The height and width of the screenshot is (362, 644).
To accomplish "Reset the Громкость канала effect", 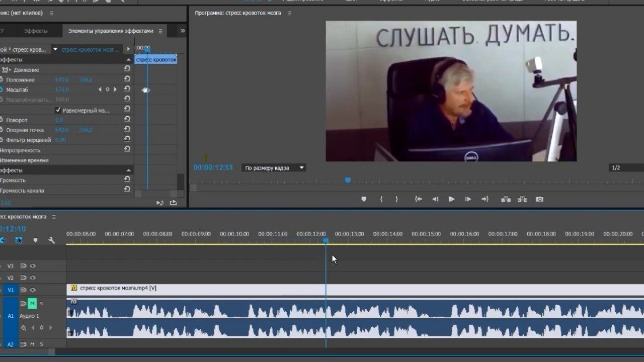I will (127, 190).
